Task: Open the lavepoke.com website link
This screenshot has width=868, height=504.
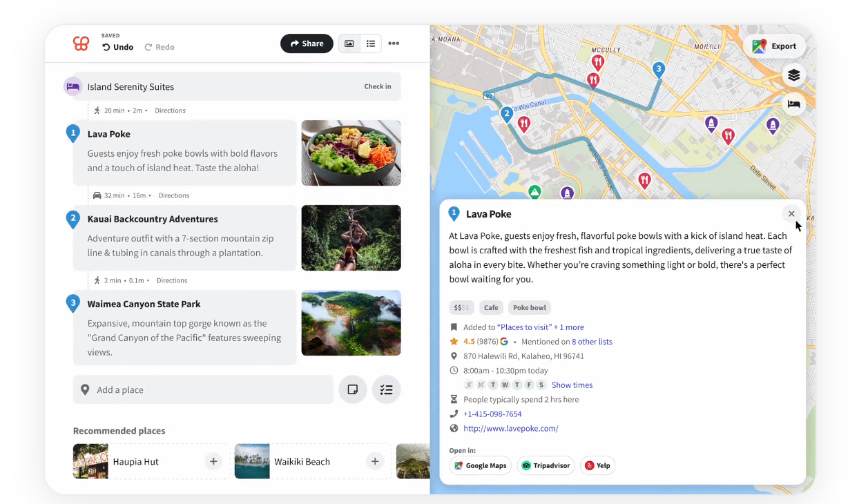Action: tap(510, 429)
